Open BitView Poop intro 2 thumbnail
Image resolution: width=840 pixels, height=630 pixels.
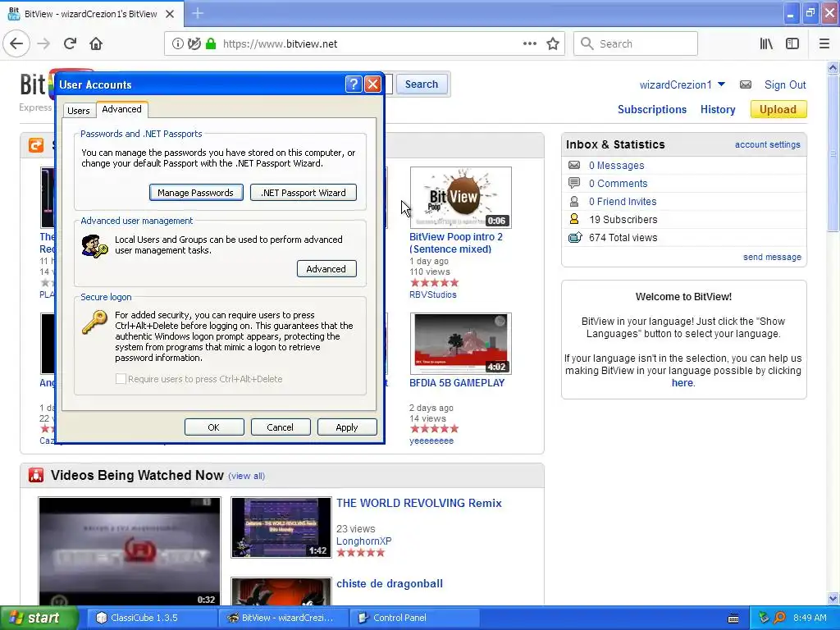click(461, 197)
